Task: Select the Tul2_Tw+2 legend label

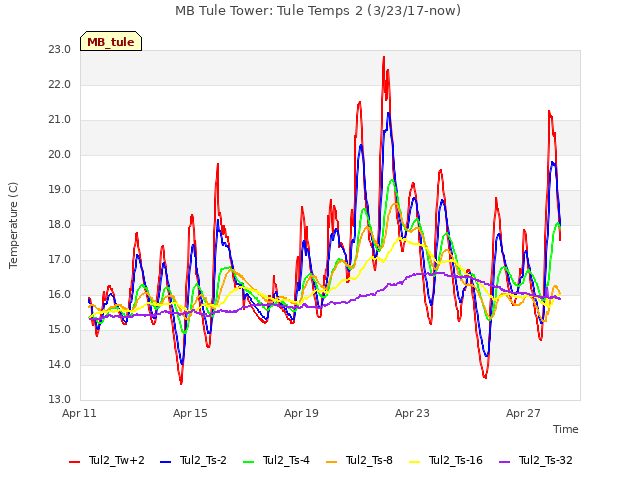Action: pyautogui.click(x=117, y=460)
